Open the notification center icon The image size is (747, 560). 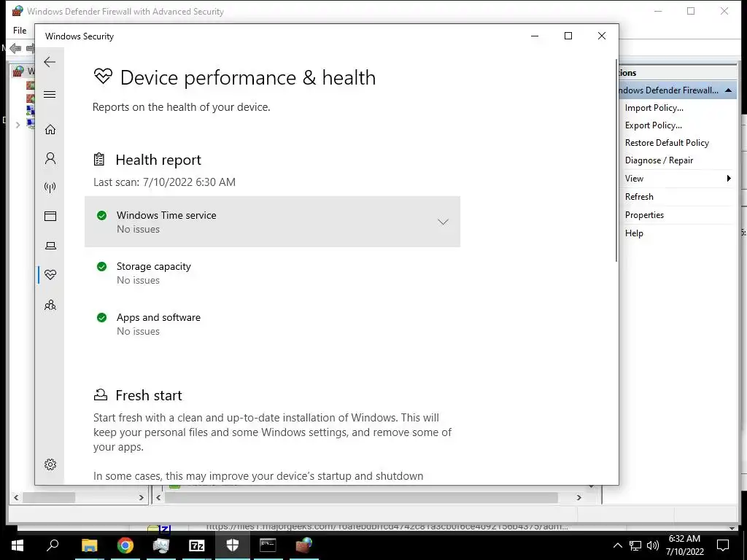[723, 545]
